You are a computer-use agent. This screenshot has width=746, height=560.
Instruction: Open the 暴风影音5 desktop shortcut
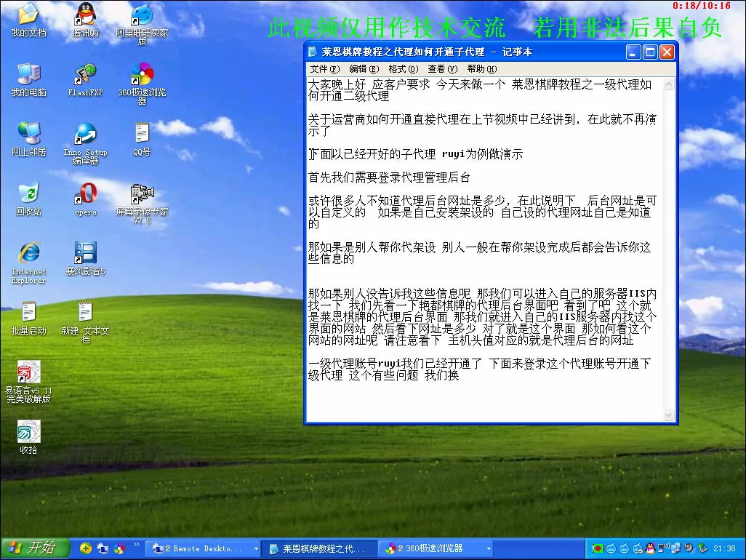pos(85,254)
